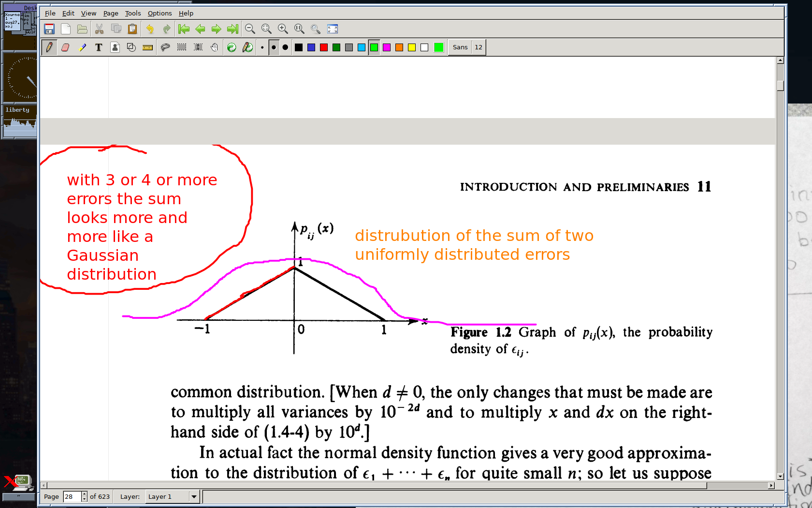The width and height of the screenshot is (812, 508).
Task: Pick the magenta color swatch
Action: tap(387, 47)
